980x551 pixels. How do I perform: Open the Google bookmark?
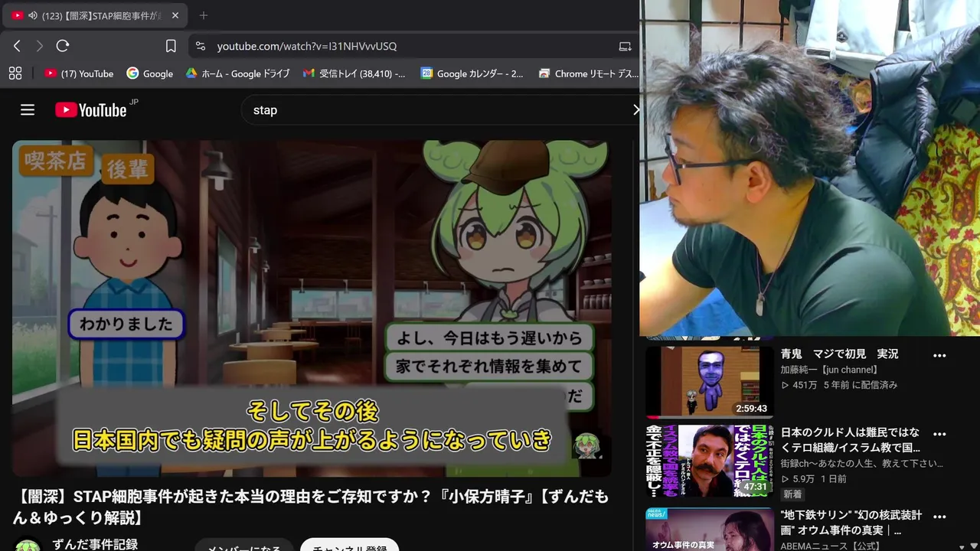[x=150, y=73]
